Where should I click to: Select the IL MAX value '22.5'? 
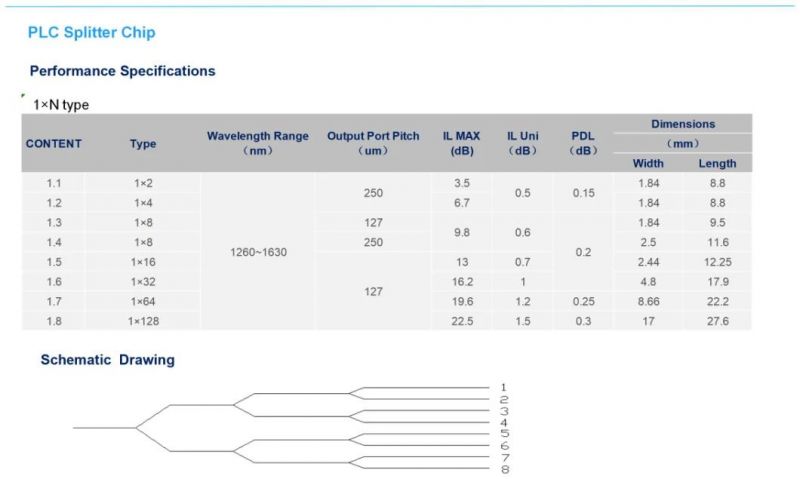(462, 321)
